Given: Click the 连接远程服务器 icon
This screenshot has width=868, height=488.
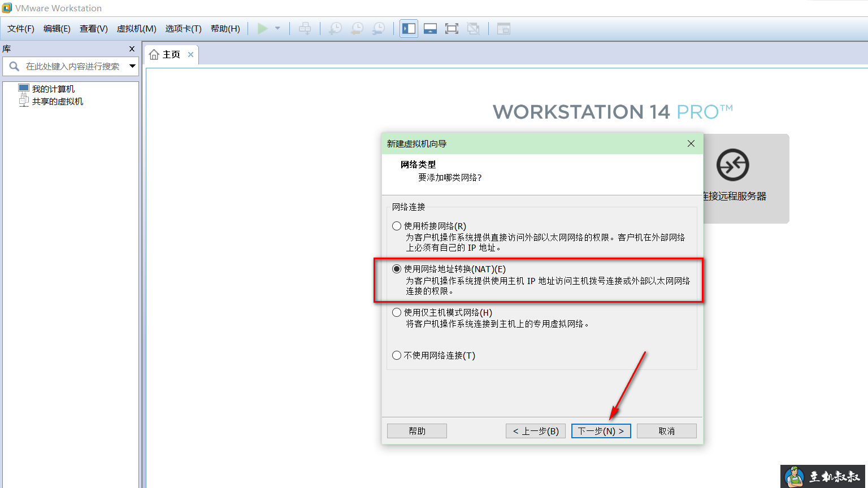Looking at the screenshot, I should click(x=732, y=164).
